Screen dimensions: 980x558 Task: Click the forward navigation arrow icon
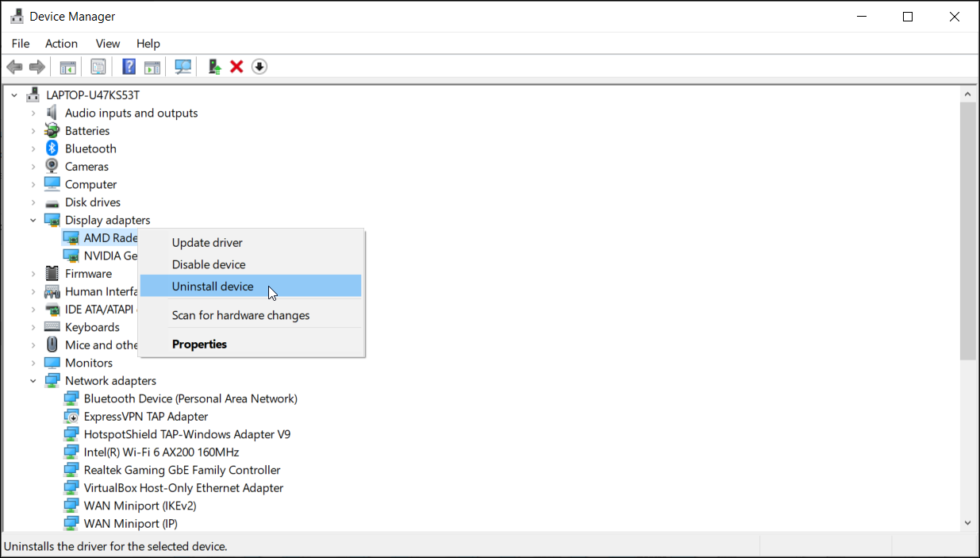tap(37, 66)
